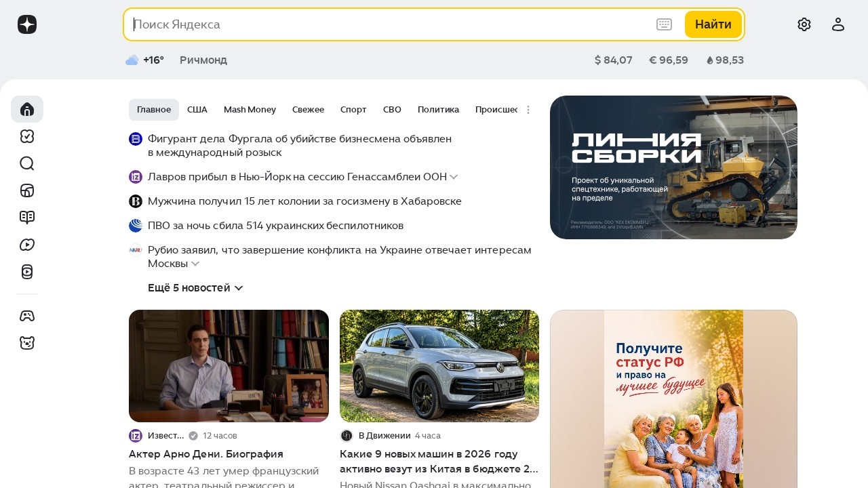The height and width of the screenshot is (488, 868).
Task: Click the source icon beside Фургал headline
Action: pos(136,139)
